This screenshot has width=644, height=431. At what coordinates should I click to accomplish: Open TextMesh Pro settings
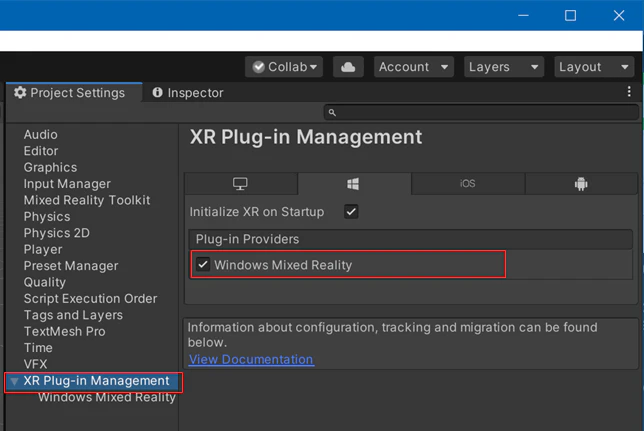(64, 332)
